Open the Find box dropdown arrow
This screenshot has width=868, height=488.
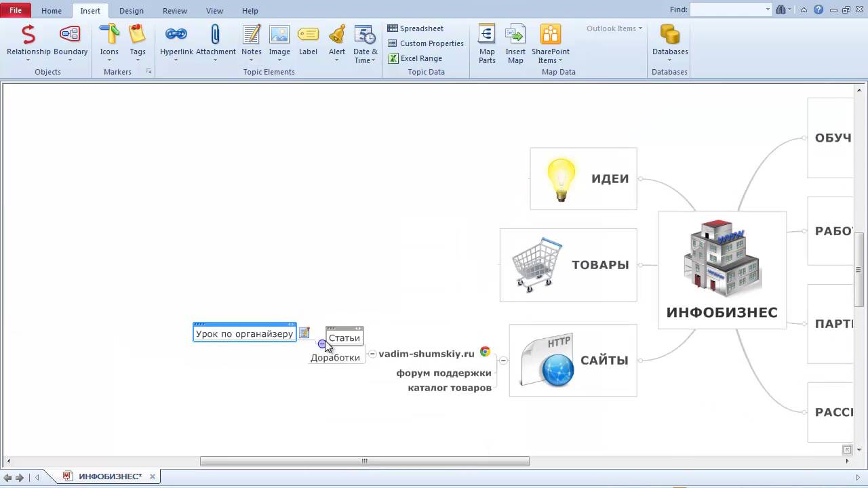(x=768, y=9)
